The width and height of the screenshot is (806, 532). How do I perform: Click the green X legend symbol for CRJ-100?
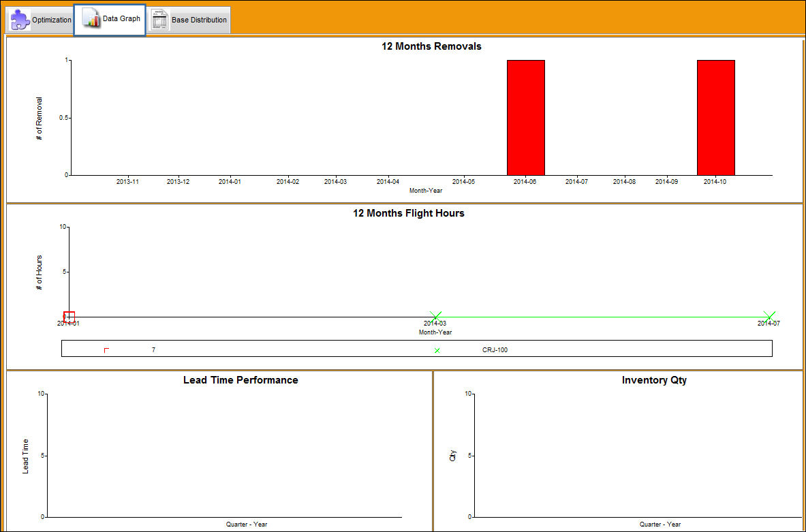(x=437, y=351)
